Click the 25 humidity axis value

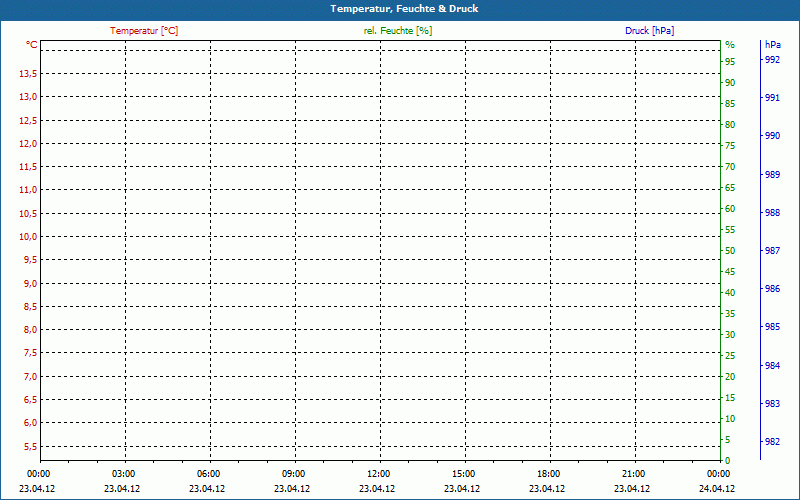pyautogui.click(x=730, y=356)
